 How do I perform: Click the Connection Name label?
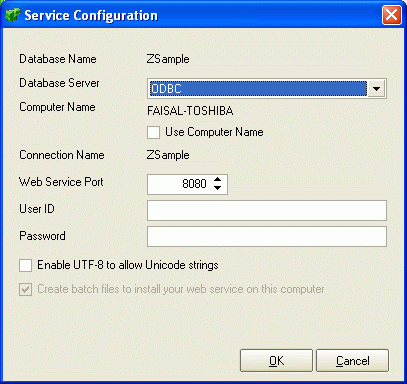[x=62, y=155]
